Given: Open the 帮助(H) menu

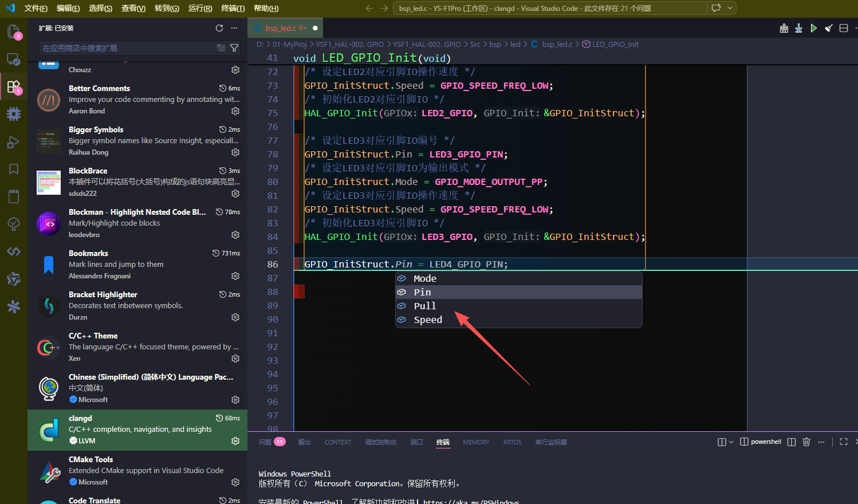Looking at the screenshot, I should [x=266, y=8].
